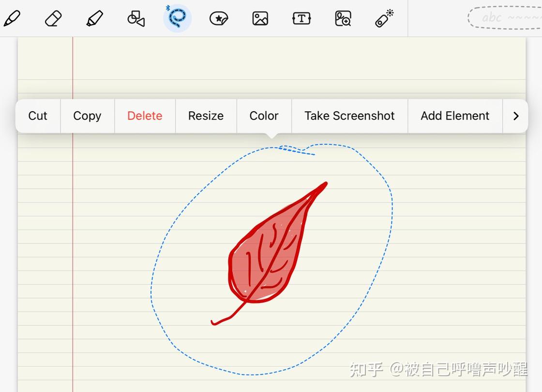Select Add Element from the popup

[x=454, y=116]
